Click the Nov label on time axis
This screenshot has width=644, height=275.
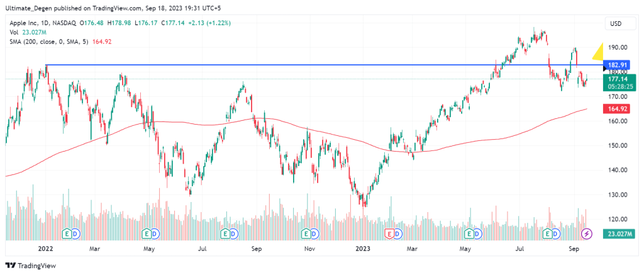tap(309, 249)
